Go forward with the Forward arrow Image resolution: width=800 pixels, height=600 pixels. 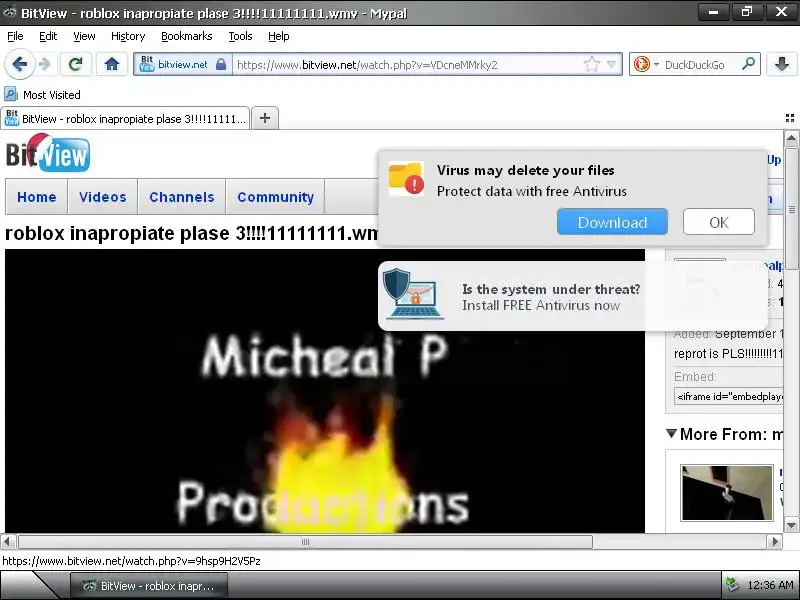click(45, 64)
